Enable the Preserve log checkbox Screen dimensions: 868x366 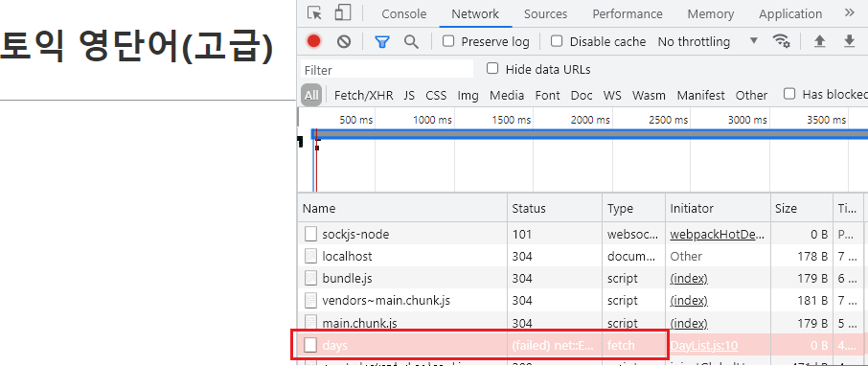point(449,41)
